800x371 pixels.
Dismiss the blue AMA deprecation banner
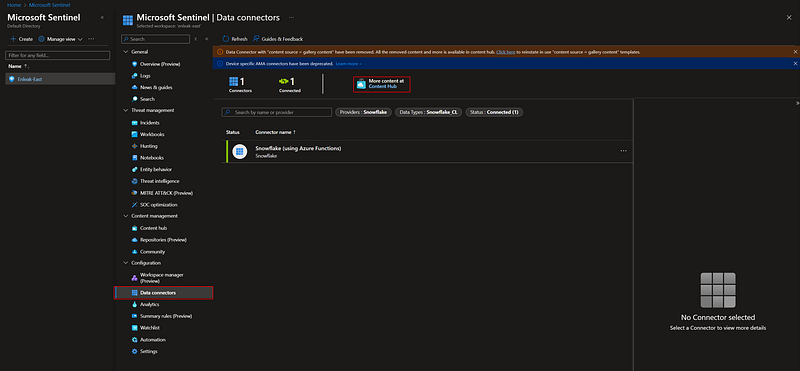click(x=795, y=63)
